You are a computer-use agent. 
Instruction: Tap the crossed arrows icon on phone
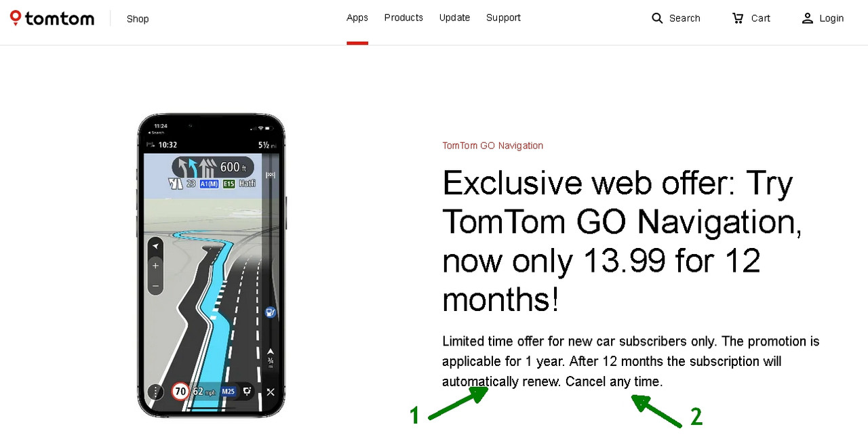coord(271,392)
